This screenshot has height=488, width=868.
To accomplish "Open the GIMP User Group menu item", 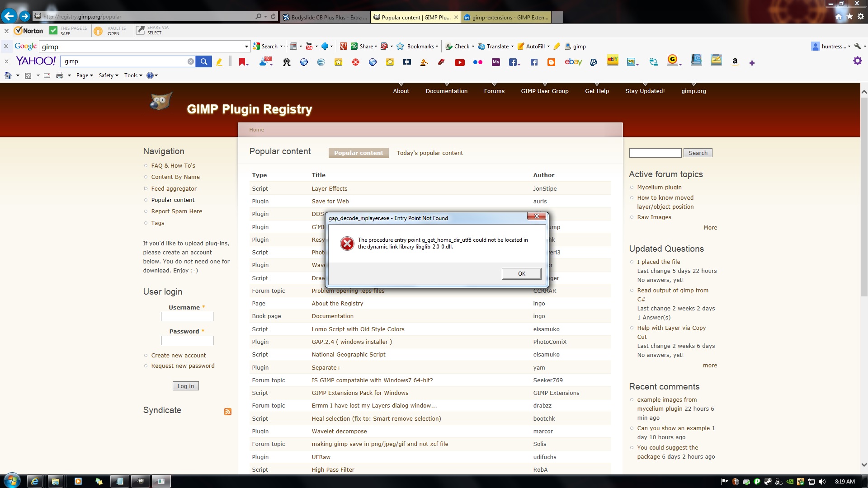I will (x=545, y=91).
